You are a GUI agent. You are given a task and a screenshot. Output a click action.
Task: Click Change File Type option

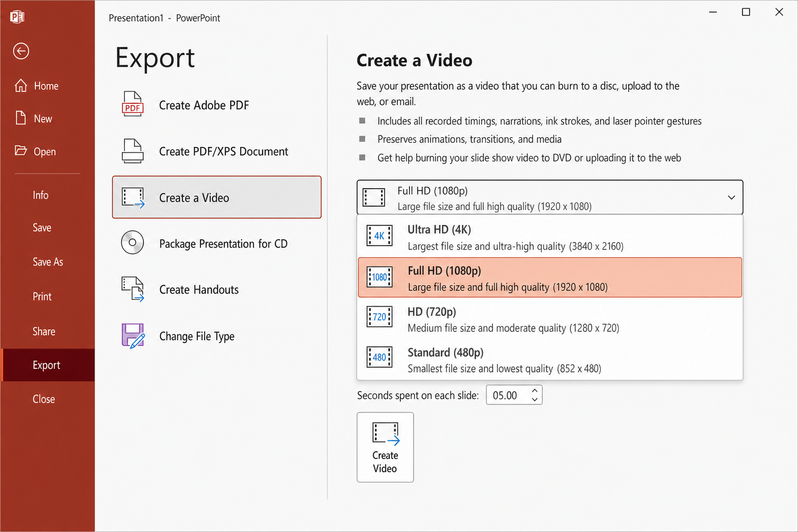pyautogui.click(x=217, y=336)
